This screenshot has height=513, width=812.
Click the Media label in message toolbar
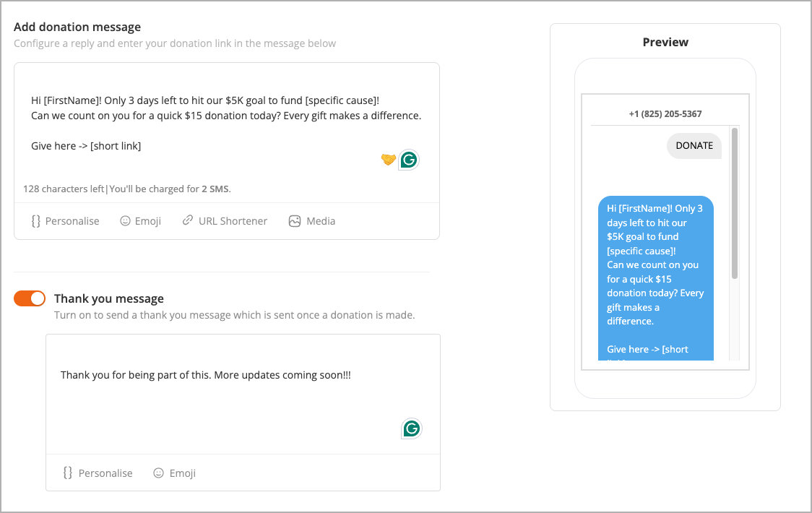click(x=321, y=221)
